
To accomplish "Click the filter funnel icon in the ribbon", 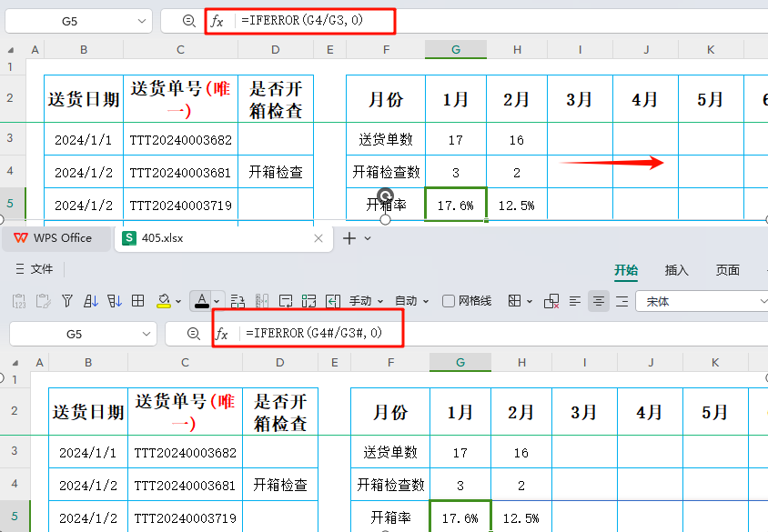I will pos(67,300).
